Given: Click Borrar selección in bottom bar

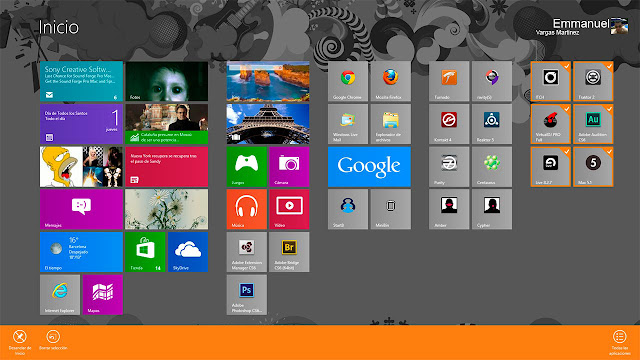Looking at the screenshot, I should click(x=53, y=340).
